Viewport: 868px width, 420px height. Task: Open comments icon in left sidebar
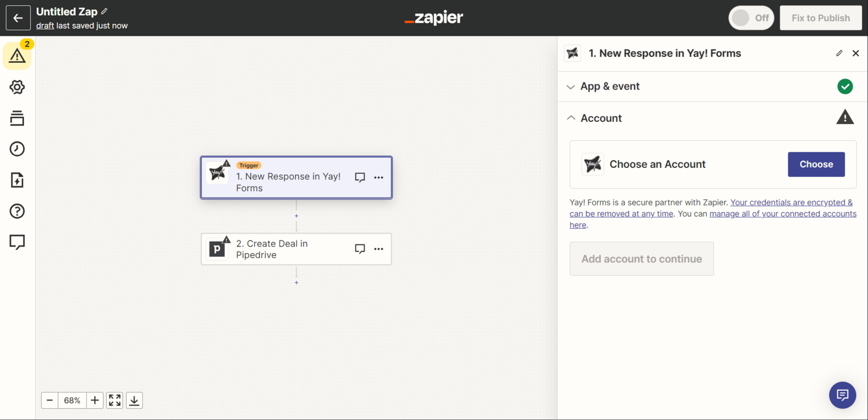tap(17, 242)
